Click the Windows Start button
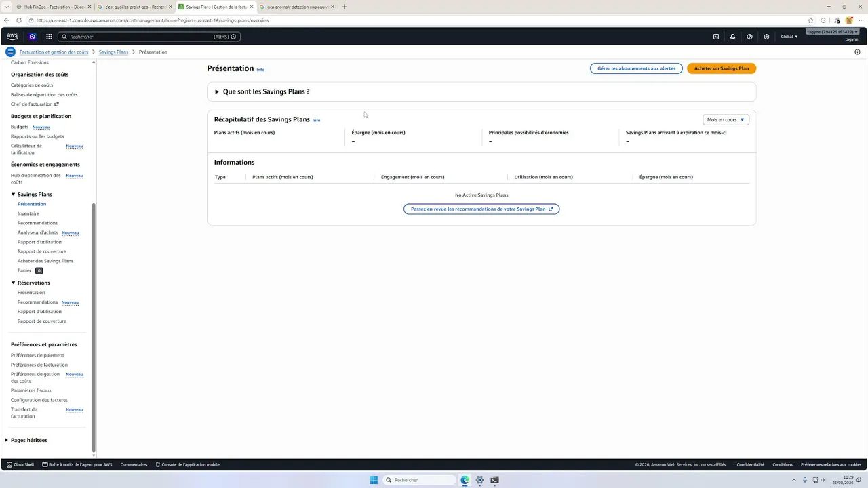Screen dimensions: 868x488 pyautogui.click(x=374, y=480)
